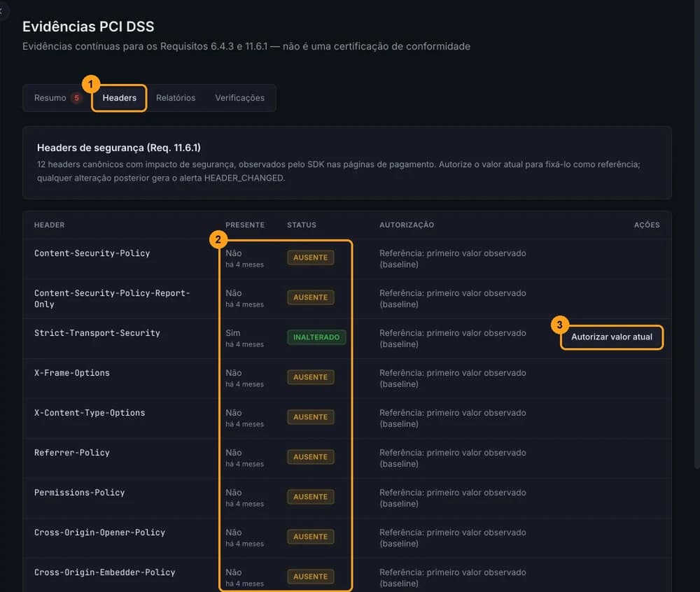
Task: Click the AUSENTE badge for Cross-Origin-Embedder-Policy
Action: [310, 577]
